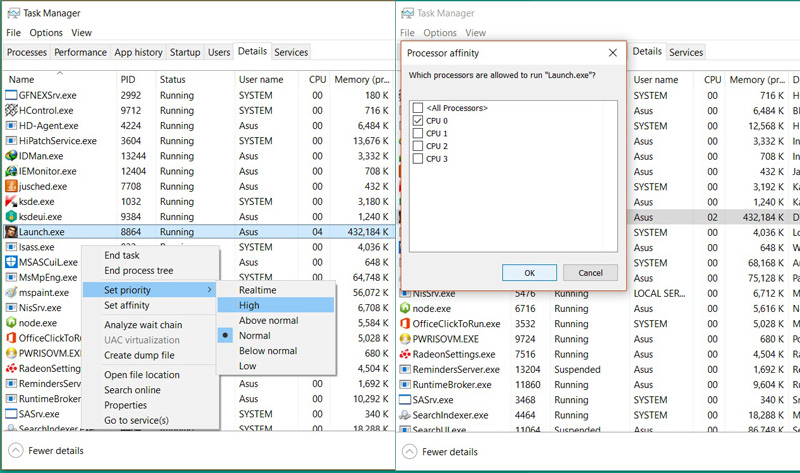Click Cancel in Processor affinity dialog

[x=590, y=273]
